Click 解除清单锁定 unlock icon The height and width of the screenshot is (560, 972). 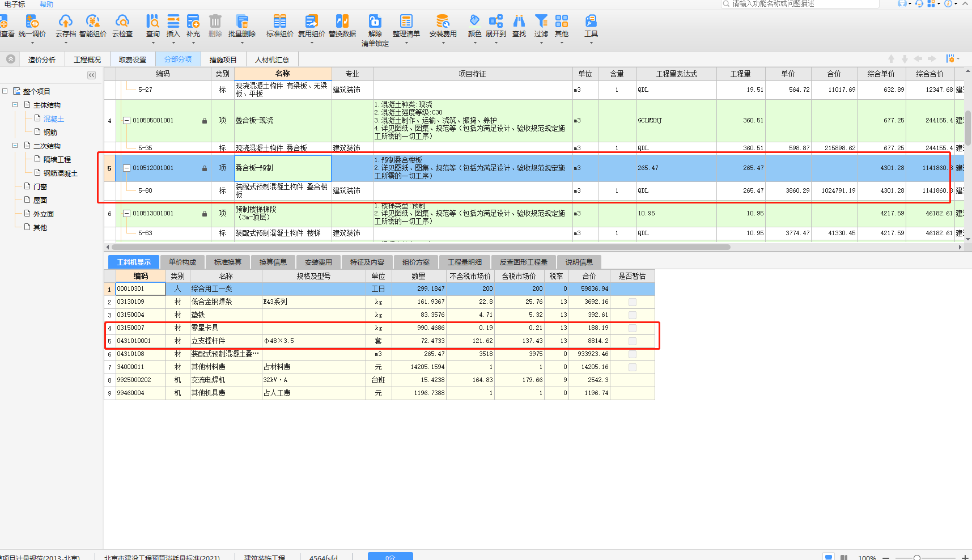tap(375, 23)
